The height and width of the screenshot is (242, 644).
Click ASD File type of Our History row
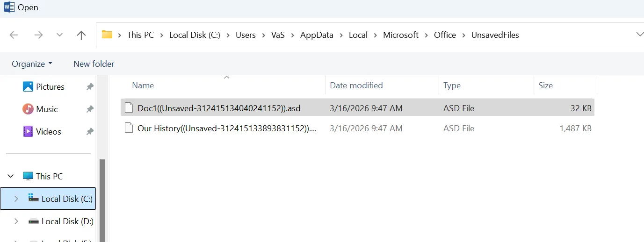coord(459,128)
